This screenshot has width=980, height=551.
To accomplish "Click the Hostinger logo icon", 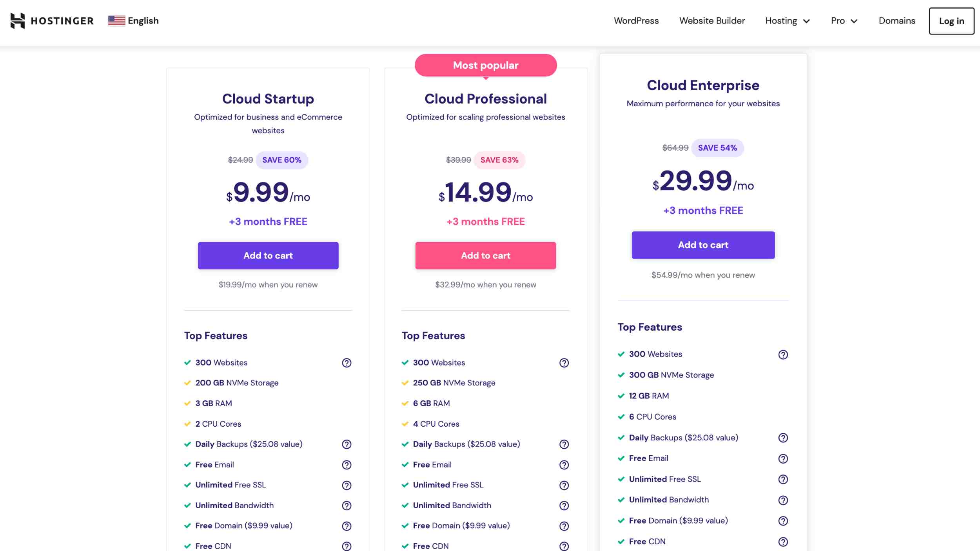I will (x=18, y=21).
